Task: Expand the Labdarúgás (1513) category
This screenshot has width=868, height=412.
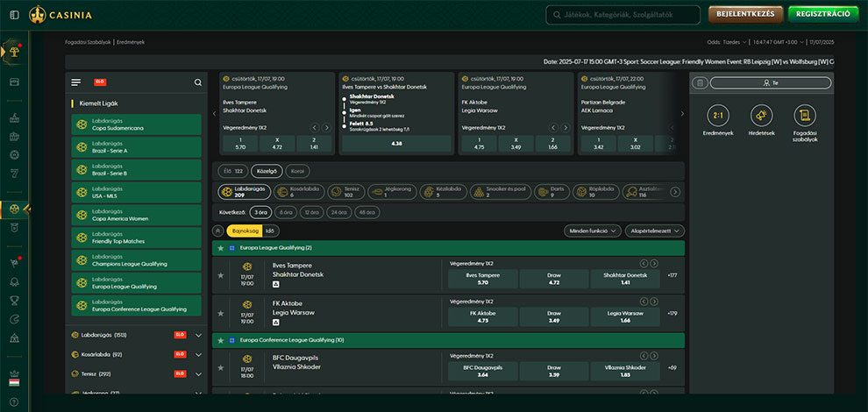Action: 136,335
